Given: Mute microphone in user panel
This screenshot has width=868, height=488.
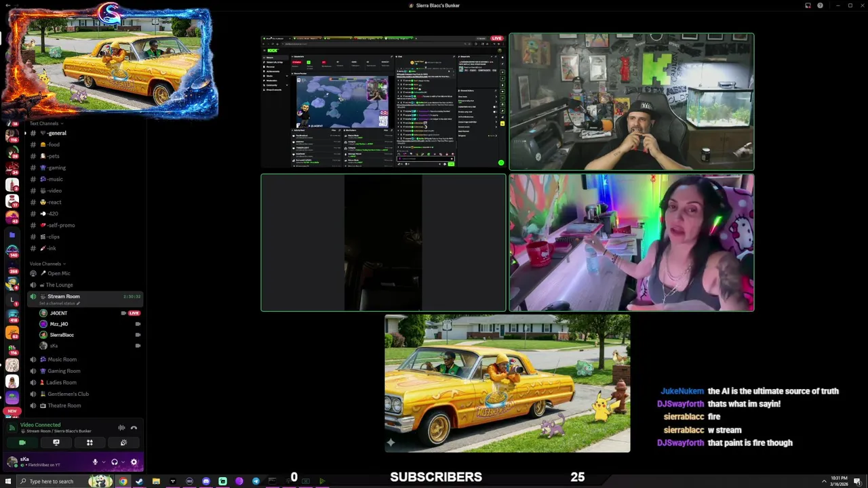Looking at the screenshot, I should [95, 462].
